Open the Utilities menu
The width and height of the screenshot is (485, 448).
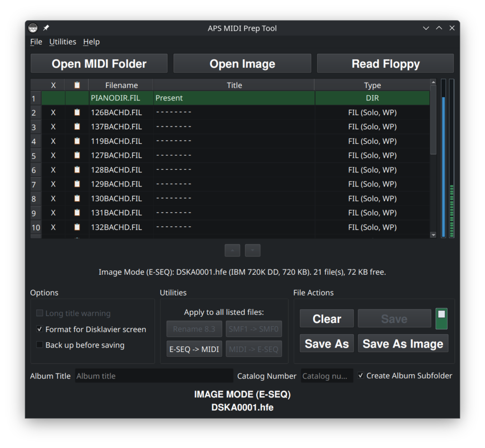click(63, 42)
